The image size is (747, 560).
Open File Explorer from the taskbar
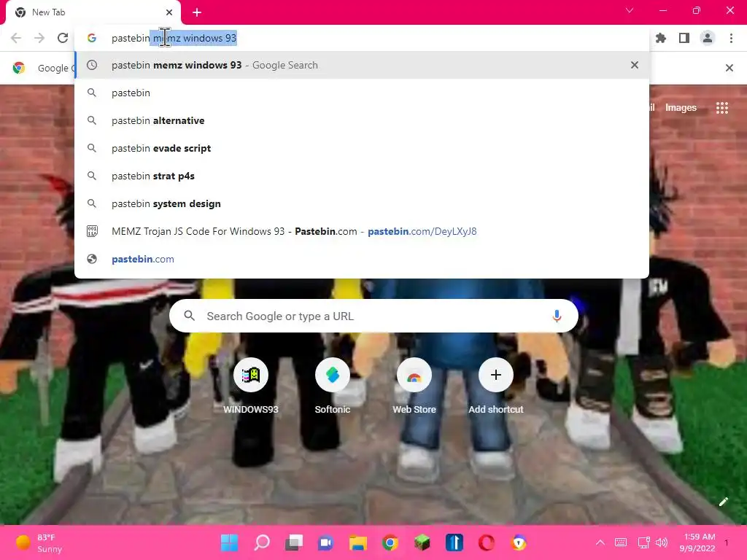tap(357, 542)
